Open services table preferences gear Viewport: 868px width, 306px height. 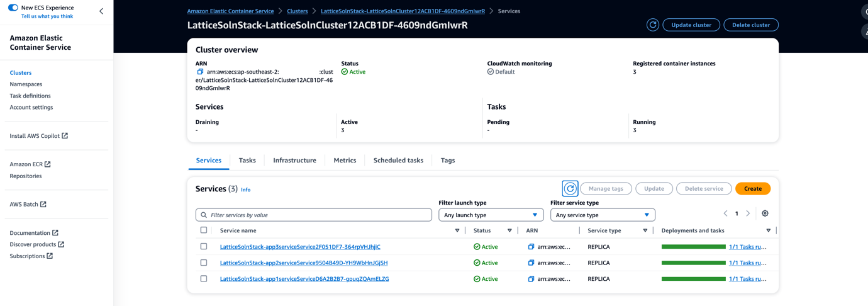765,213
